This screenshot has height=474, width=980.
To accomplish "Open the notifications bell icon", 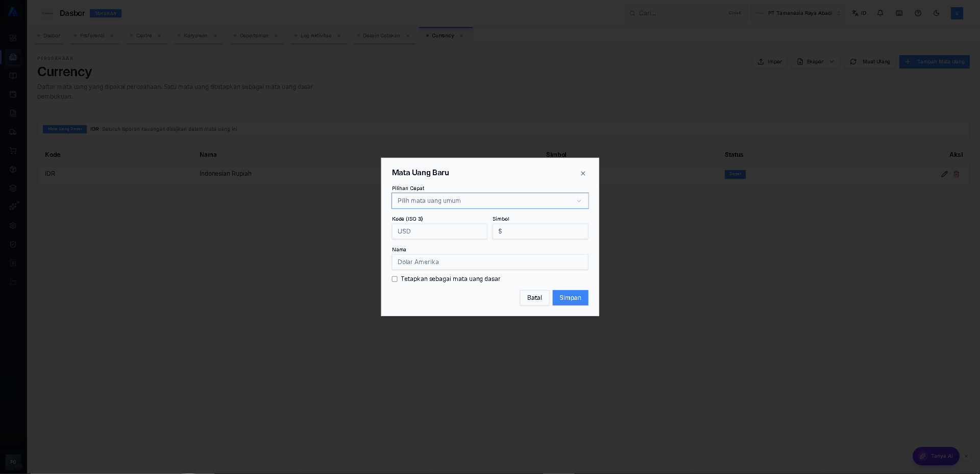I will pyautogui.click(x=880, y=13).
